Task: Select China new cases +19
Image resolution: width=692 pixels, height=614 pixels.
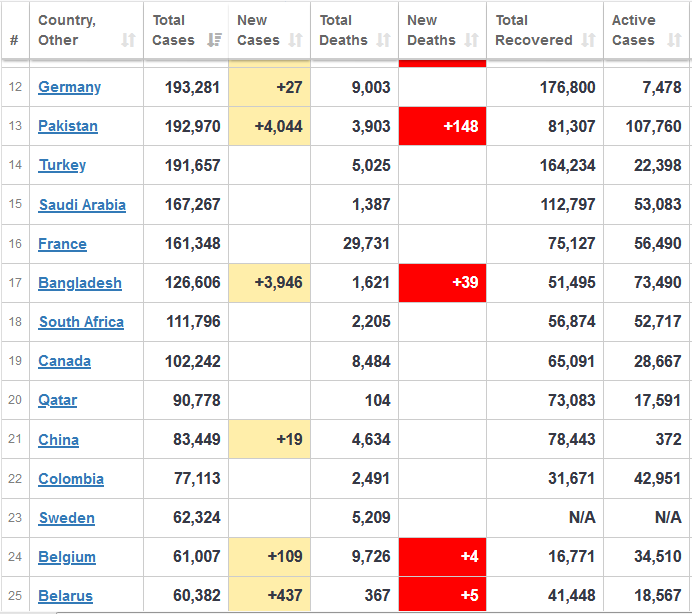Action: pos(290,440)
